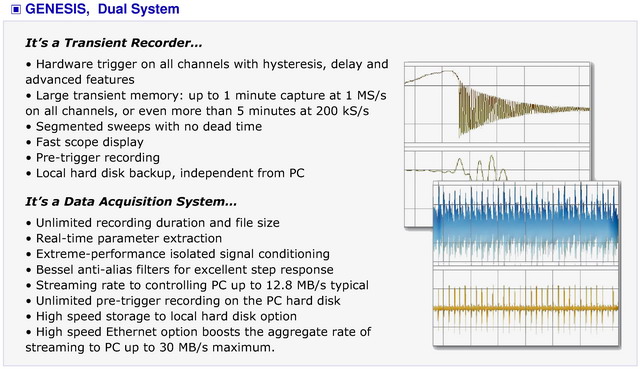Click Streaming rate to controlling PC bullet

(x=197, y=285)
